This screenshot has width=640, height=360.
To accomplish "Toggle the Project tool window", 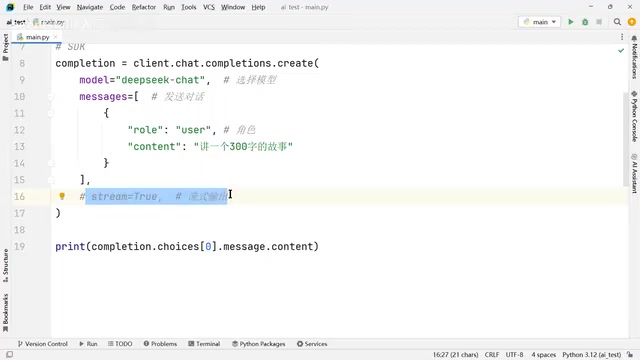I will [x=5, y=47].
